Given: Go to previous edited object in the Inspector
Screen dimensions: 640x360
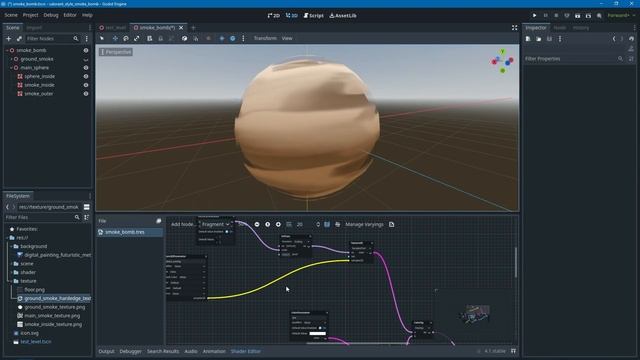Looking at the screenshot, I should click(614, 39).
